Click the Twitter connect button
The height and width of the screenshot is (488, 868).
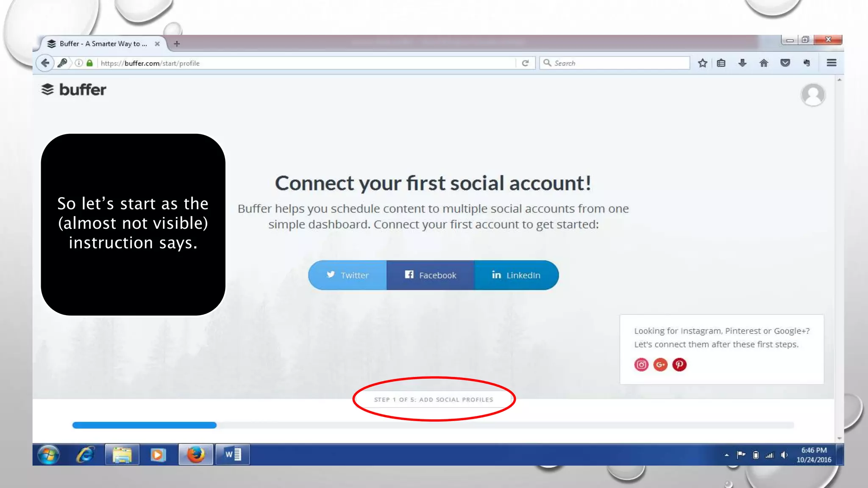tap(348, 275)
